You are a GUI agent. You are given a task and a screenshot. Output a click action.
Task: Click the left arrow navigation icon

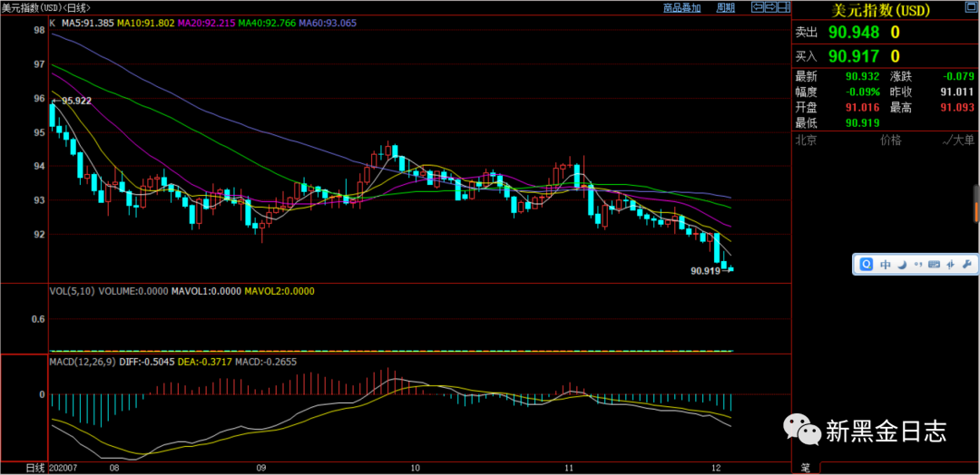click(758, 7)
